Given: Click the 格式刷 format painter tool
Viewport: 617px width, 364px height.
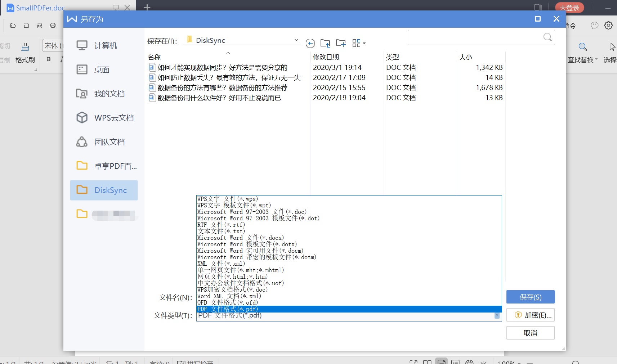Looking at the screenshot, I should pos(25,53).
